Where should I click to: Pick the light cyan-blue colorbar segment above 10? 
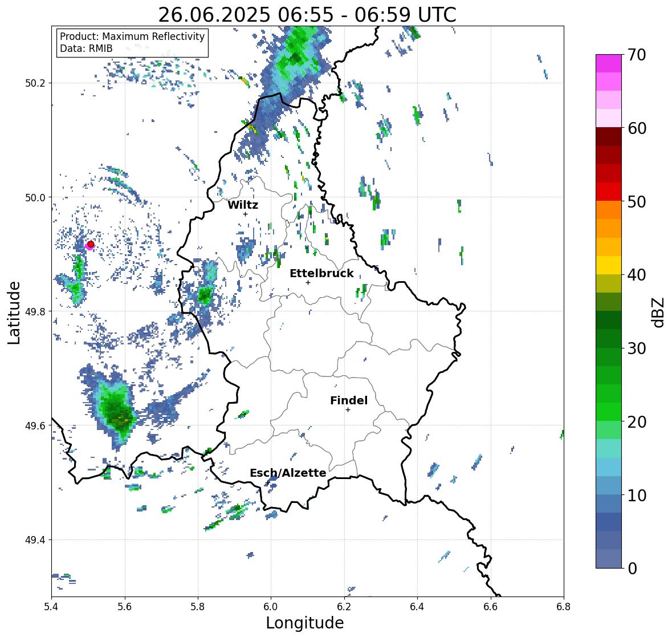(x=609, y=467)
